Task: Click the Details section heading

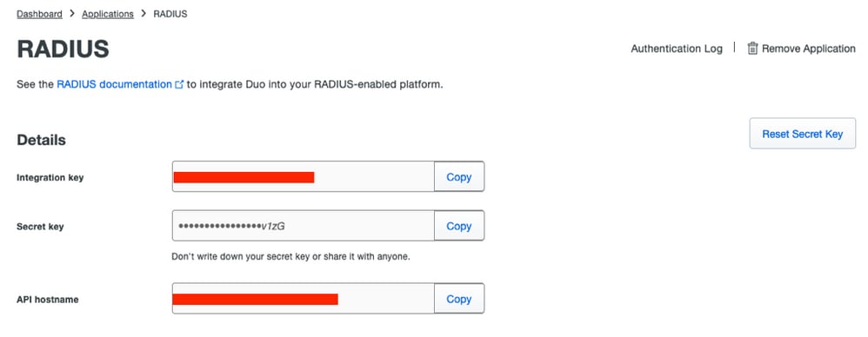Action: (42, 140)
